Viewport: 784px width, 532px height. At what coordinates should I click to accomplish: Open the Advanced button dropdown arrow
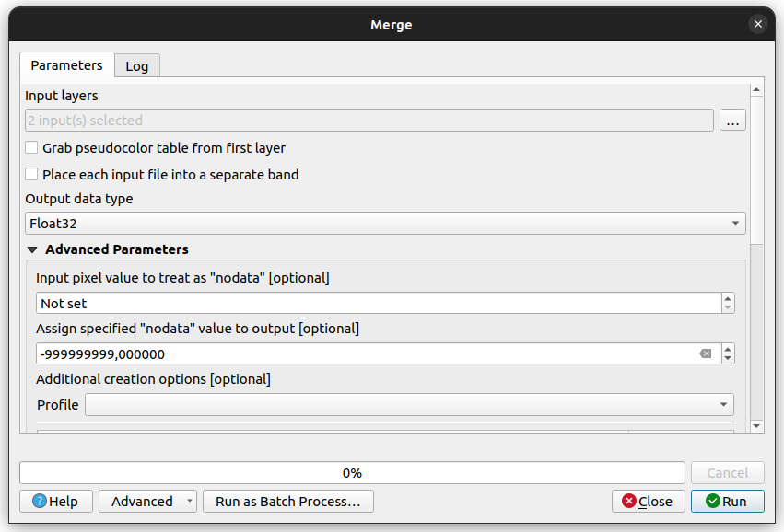tap(190, 501)
